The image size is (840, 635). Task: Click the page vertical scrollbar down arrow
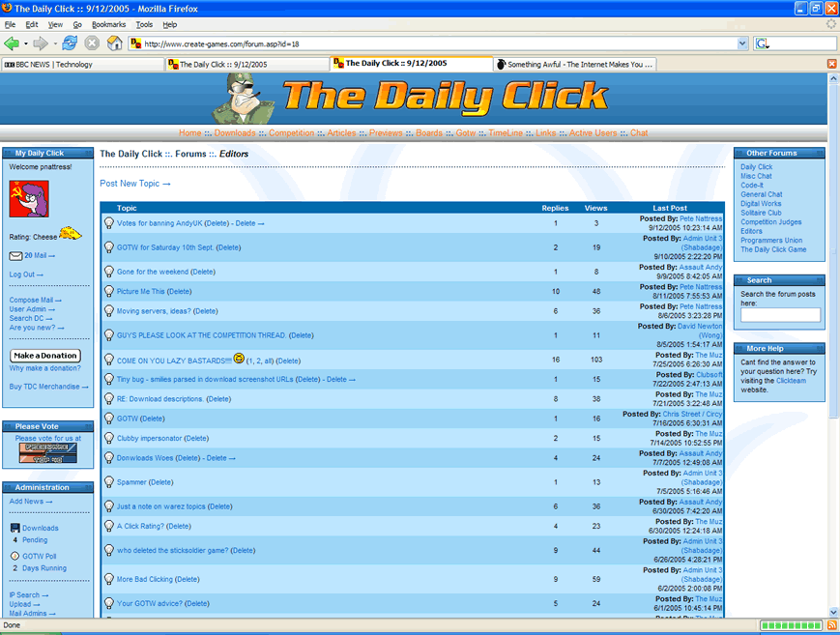(833, 612)
